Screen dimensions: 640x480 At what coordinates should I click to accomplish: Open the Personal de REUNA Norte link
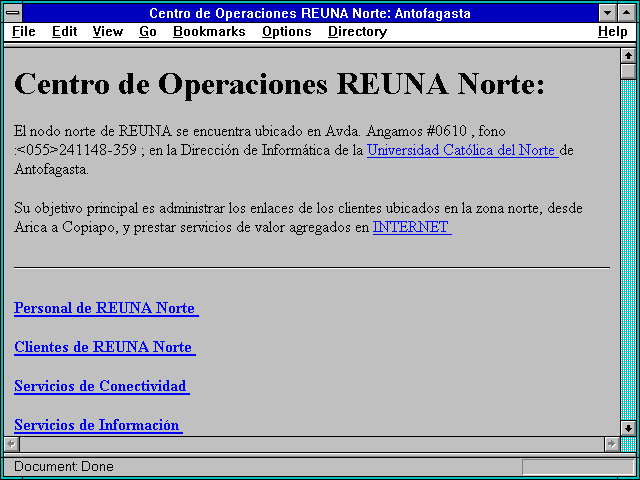pyautogui.click(x=106, y=308)
